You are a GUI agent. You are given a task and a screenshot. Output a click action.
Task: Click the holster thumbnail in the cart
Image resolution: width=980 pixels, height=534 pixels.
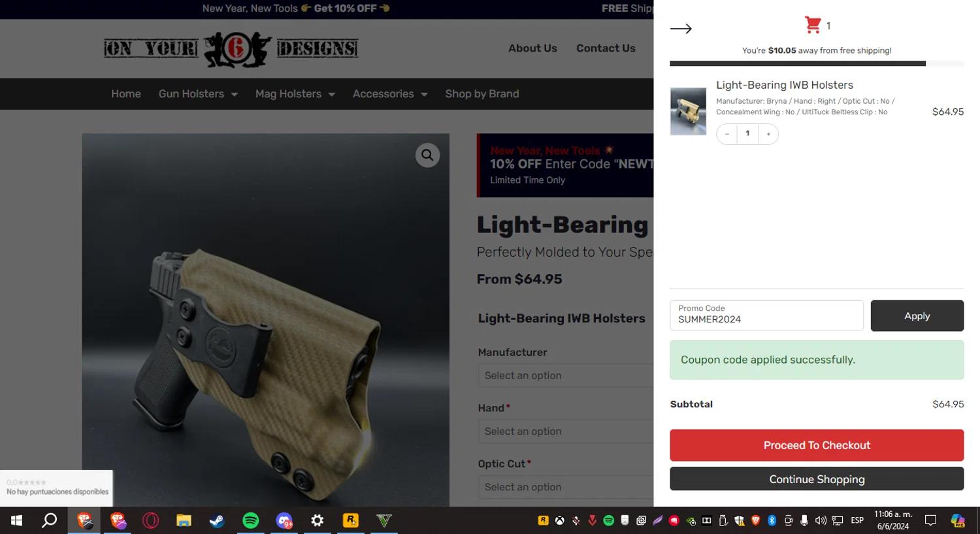688,112
